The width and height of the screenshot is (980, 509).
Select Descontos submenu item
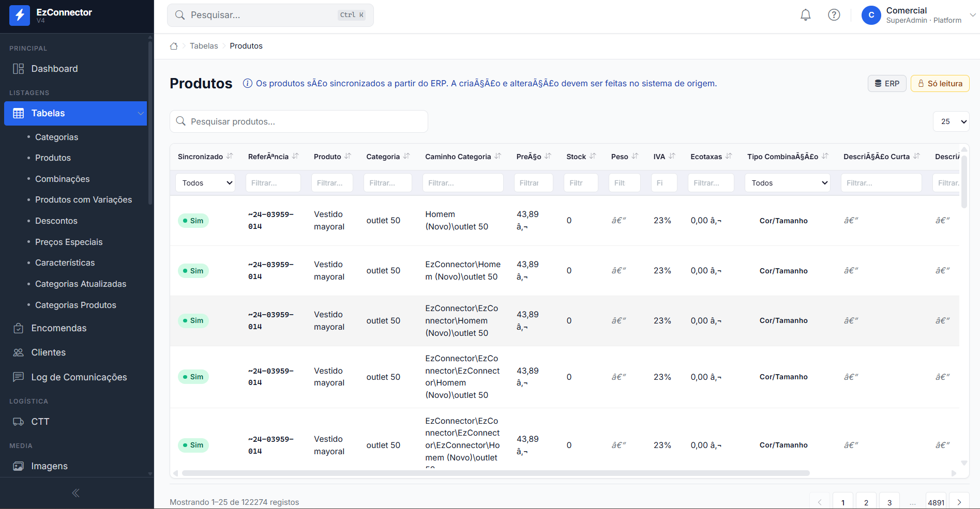(x=56, y=221)
